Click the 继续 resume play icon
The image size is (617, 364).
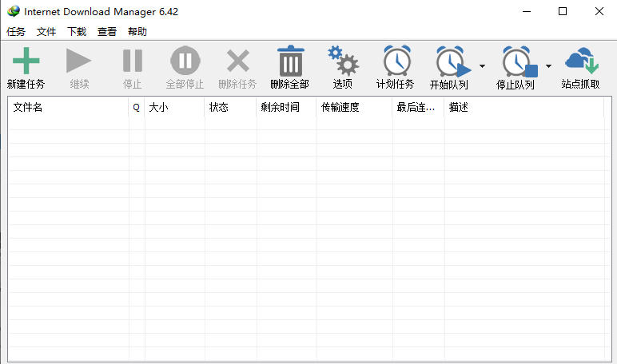(78, 61)
